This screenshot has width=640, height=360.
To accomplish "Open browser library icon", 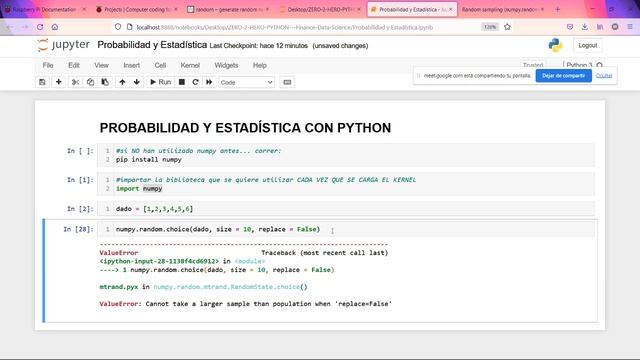I will pyautogui.click(x=600, y=27).
